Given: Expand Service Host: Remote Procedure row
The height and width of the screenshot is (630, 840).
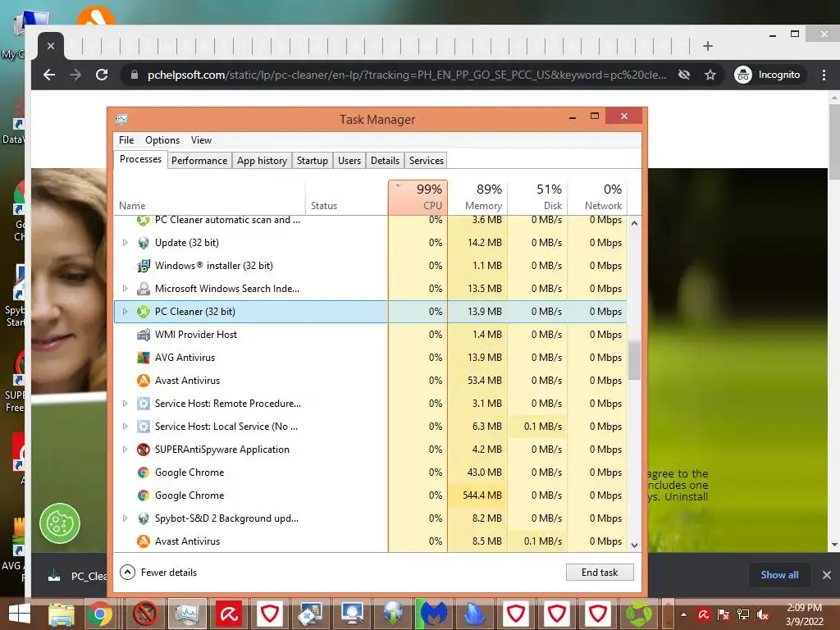Looking at the screenshot, I should pyautogui.click(x=125, y=404).
